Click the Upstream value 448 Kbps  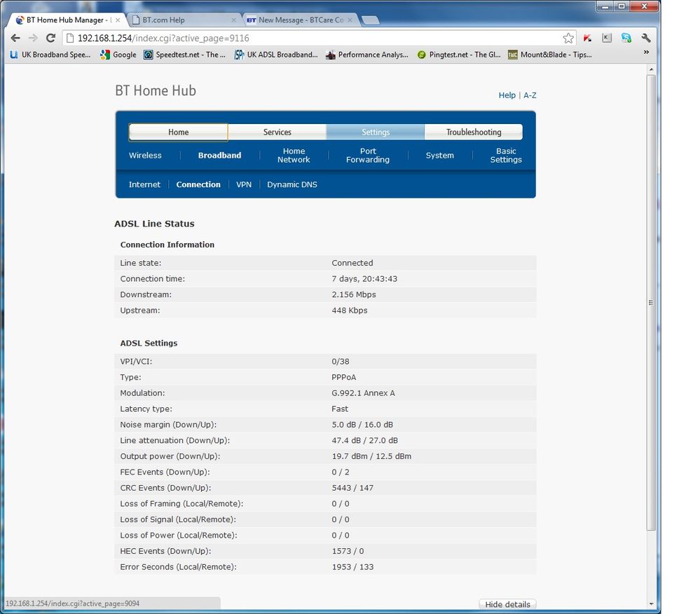350,311
